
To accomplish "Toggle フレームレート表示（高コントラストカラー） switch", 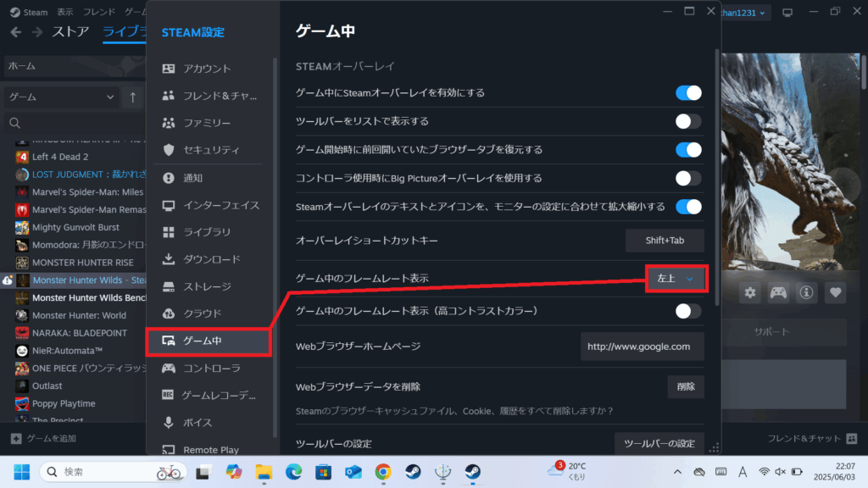I will coord(688,311).
